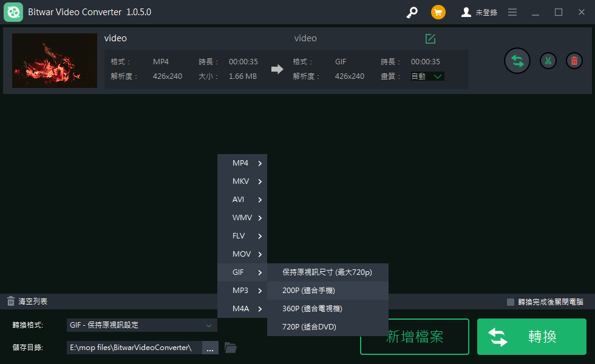The width and height of the screenshot is (595, 364).
Task: Expand the AVI format submenu
Action: (x=242, y=200)
